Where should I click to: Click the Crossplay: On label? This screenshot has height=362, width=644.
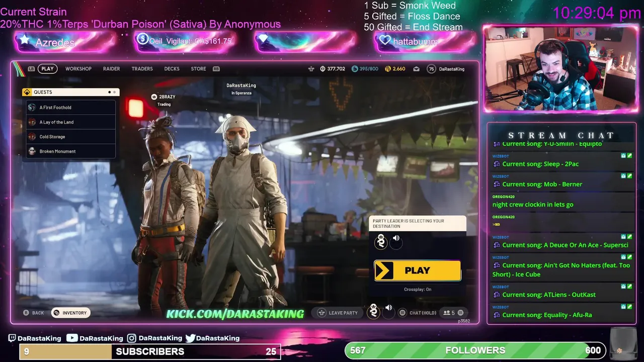(x=418, y=289)
